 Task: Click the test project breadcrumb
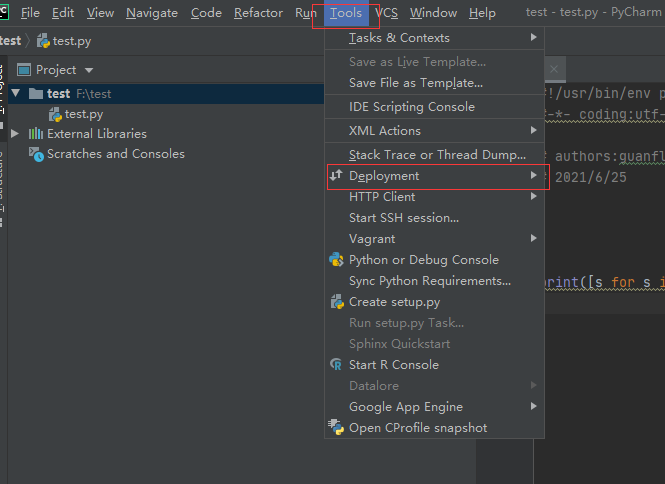click(10, 41)
